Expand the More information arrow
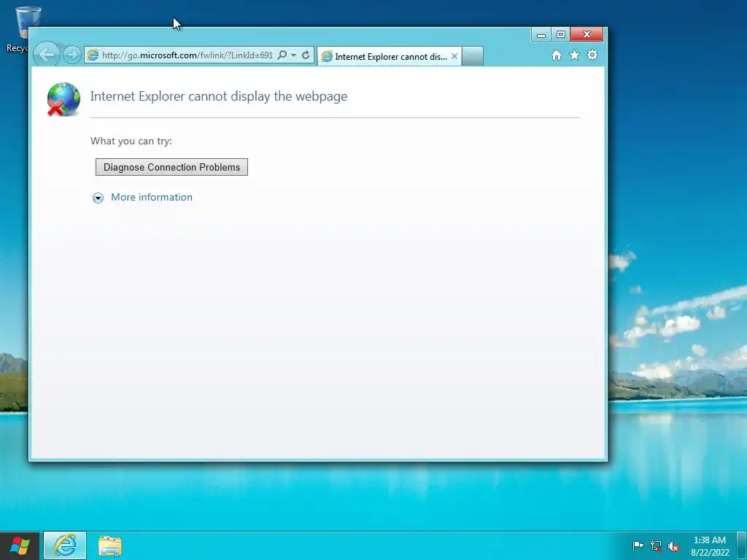Image resolution: width=747 pixels, height=560 pixels. click(98, 198)
